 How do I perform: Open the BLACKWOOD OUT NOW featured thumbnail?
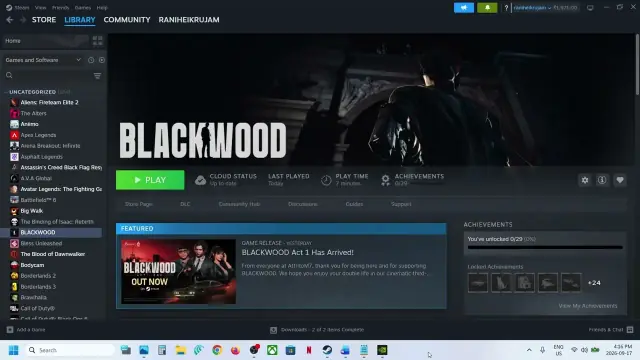click(x=178, y=271)
